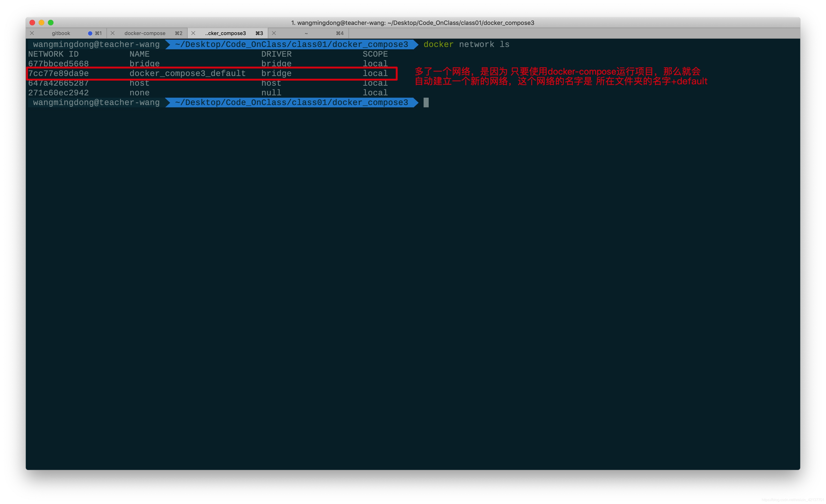The image size is (826, 504).
Task: Click the SCOPE column header
Action: coord(375,54)
